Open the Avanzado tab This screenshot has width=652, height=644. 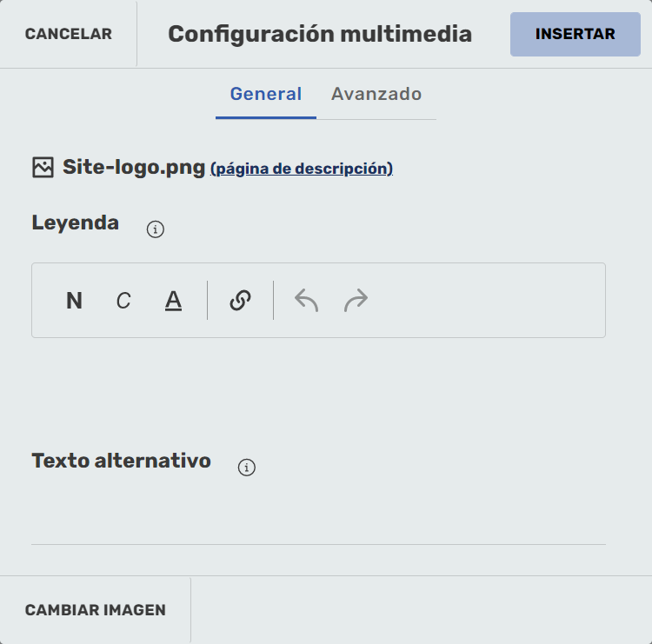pos(376,94)
